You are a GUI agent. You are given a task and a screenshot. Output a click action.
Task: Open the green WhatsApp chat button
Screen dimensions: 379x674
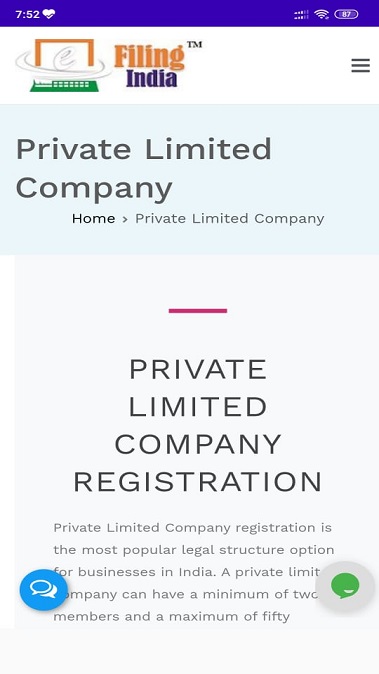(x=345, y=585)
